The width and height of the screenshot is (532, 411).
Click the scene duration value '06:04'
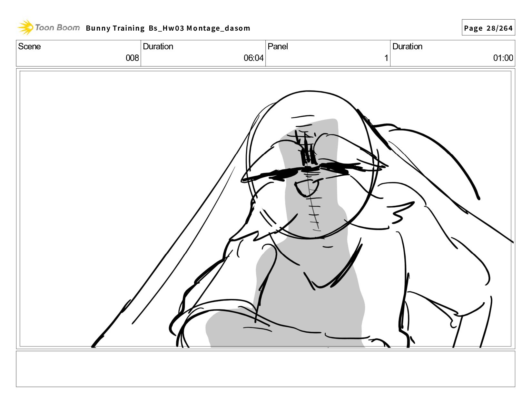[253, 58]
